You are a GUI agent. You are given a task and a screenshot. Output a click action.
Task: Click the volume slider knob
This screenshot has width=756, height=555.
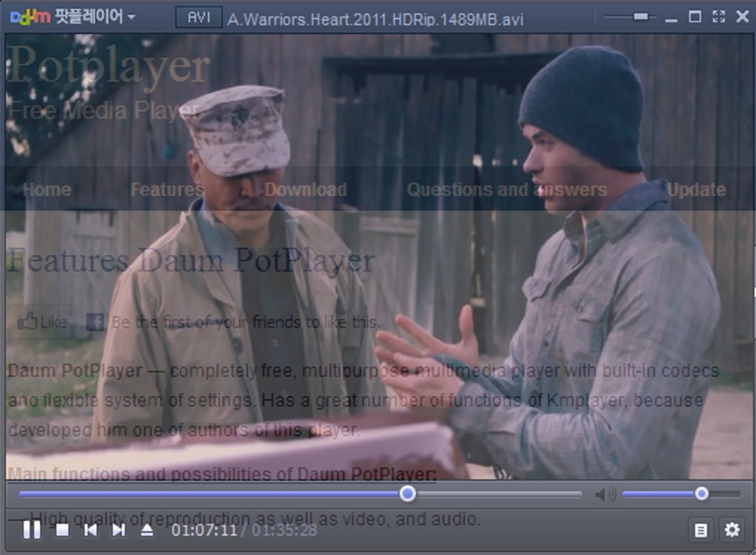click(x=701, y=493)
